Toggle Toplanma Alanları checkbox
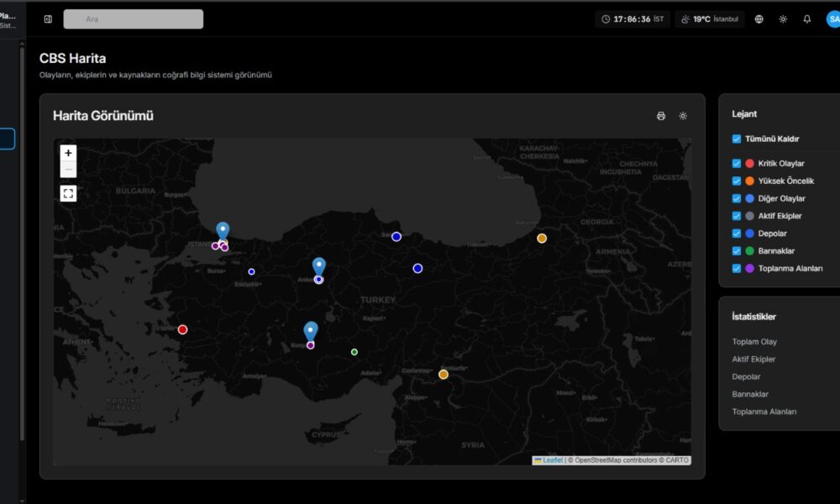The height and width of the screenshot is (504, 840). pyautogui.click(x=737, y=269)
